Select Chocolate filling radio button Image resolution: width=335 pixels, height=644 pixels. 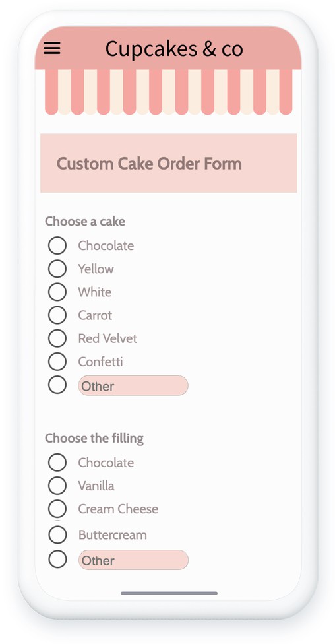point(57,463)
